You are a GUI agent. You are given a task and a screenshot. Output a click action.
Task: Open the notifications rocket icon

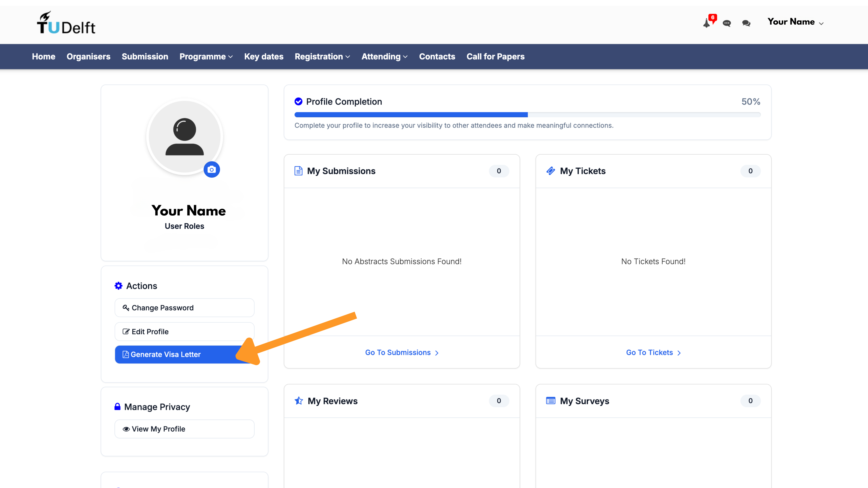coord(707,23)
